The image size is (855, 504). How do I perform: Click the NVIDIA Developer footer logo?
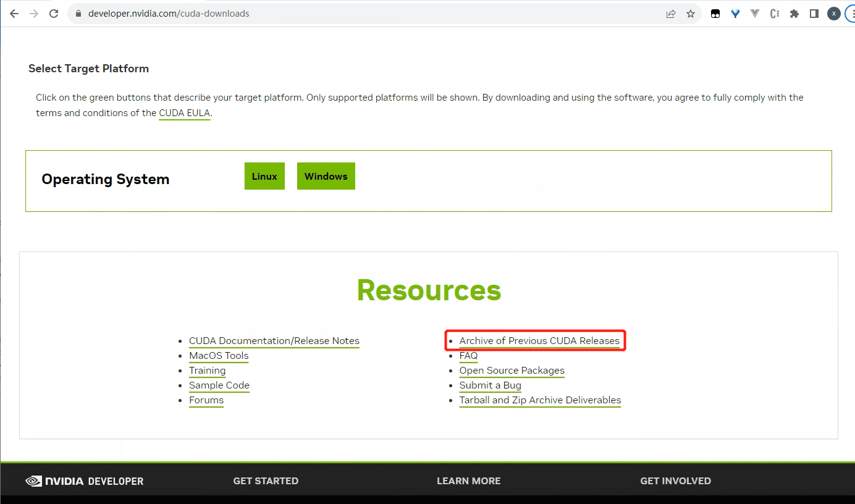[85, 481]
